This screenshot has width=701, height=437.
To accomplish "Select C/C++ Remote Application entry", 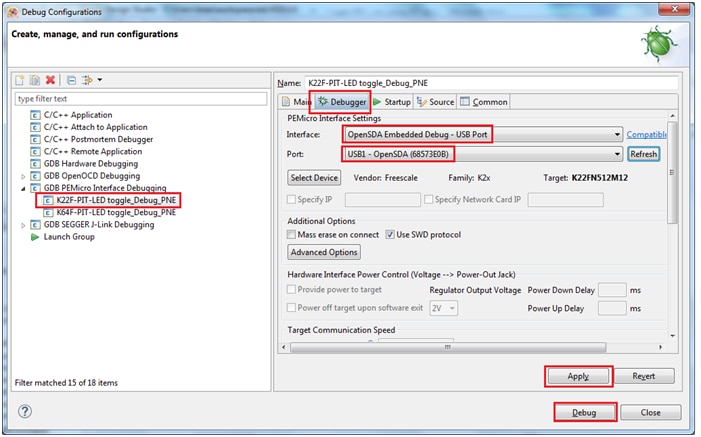I will 93,151.
